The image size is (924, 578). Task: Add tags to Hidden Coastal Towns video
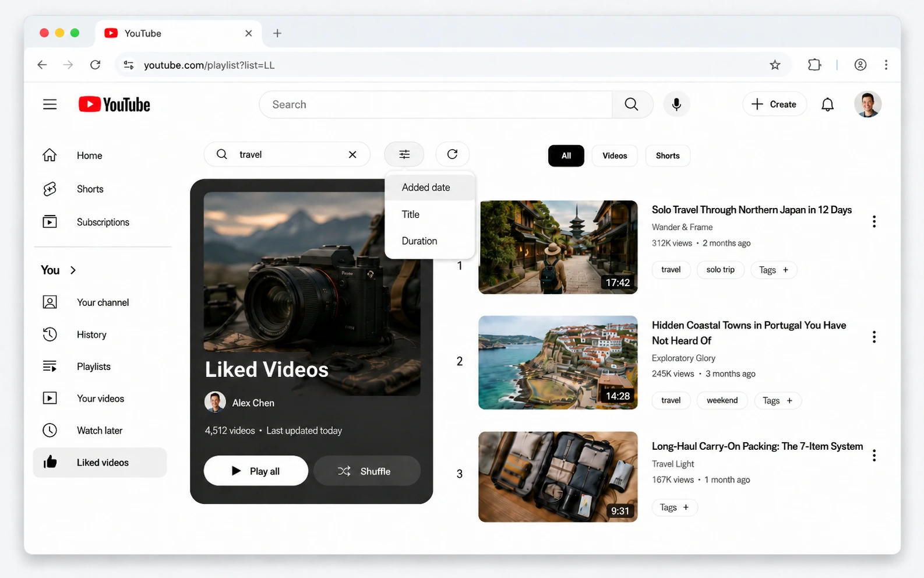[x=778, y=400]
